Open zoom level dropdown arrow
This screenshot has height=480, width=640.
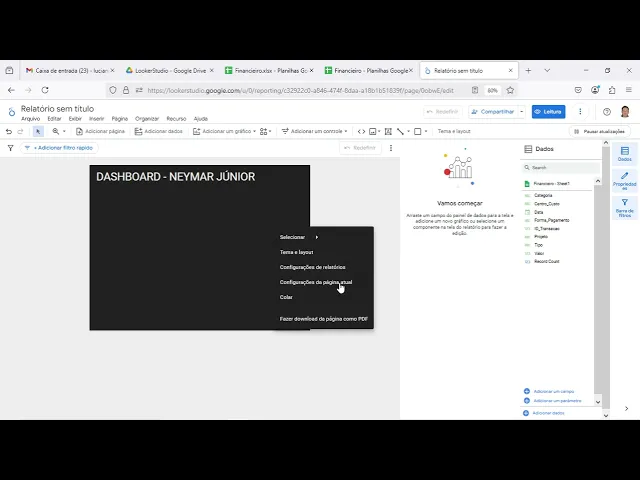(x=64, y=131)
